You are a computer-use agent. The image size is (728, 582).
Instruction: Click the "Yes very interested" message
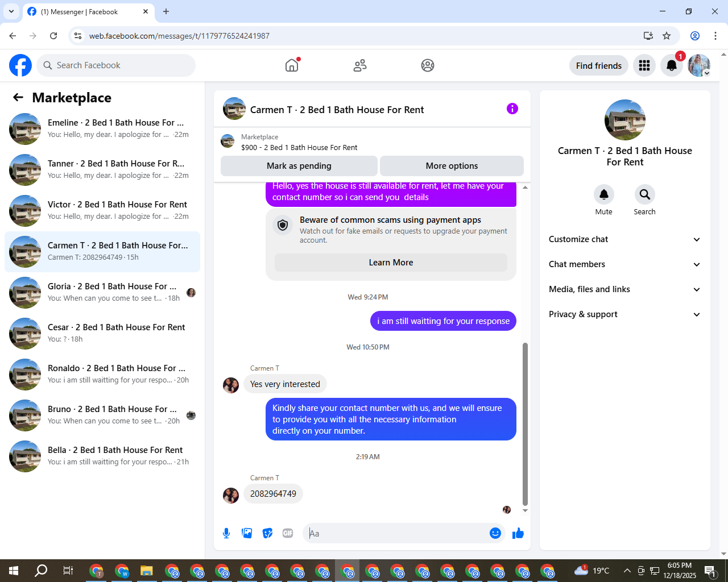coord(285,384)
